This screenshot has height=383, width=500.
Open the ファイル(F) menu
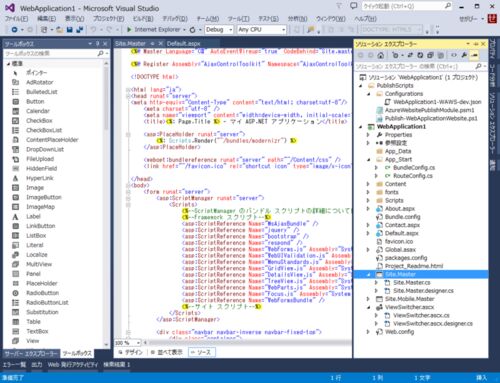(x=17, y=19)
